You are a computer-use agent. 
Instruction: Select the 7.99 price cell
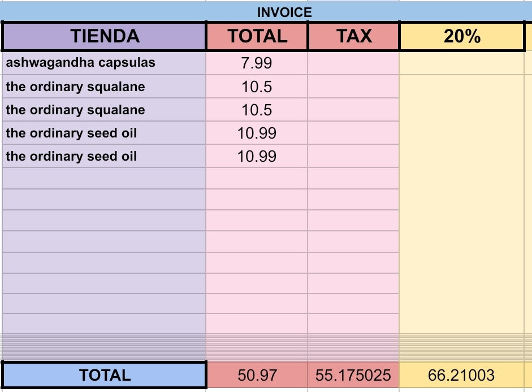pyautogui.click(x=257, y=63)
